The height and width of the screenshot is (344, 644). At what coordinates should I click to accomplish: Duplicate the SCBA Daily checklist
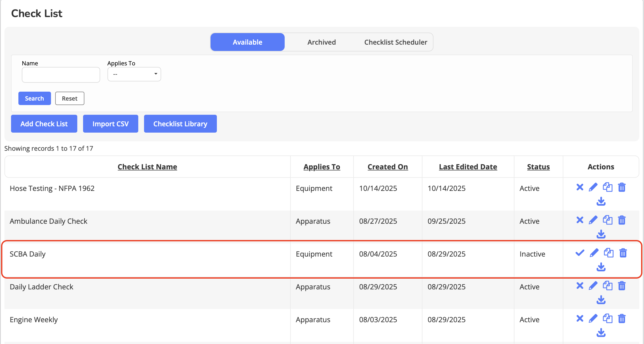(609, 253)
